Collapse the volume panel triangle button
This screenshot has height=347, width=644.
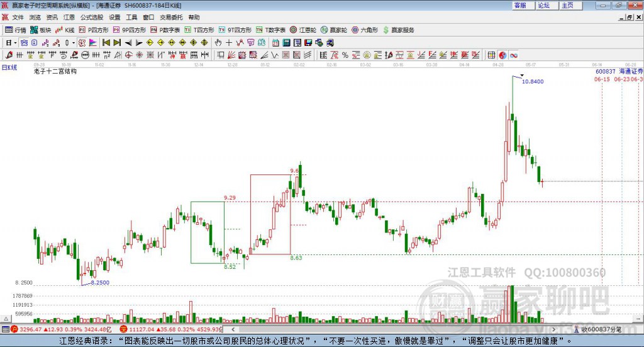point(6,319)
